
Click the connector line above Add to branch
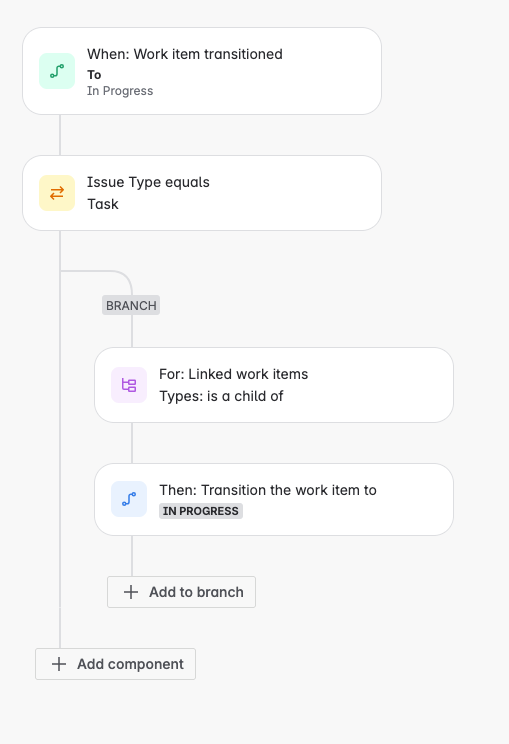click(x=132, y=556)
